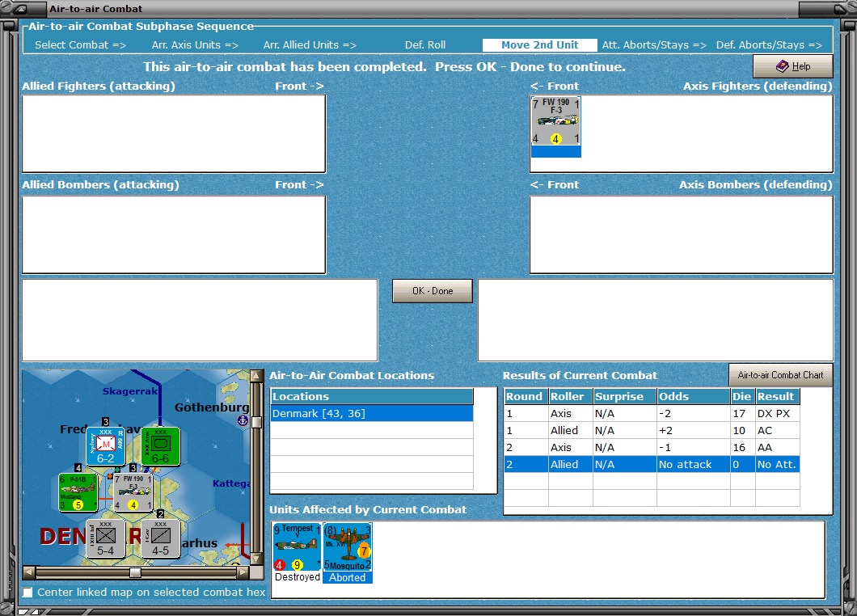Screen dimensions: 857x616
Task: Click the green 6-6 army unit on the map
Action: [x=160, y=446]
